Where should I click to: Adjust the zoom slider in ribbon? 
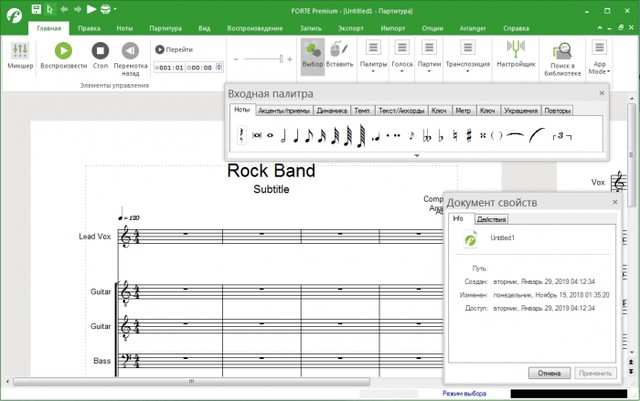click(284, 59)
